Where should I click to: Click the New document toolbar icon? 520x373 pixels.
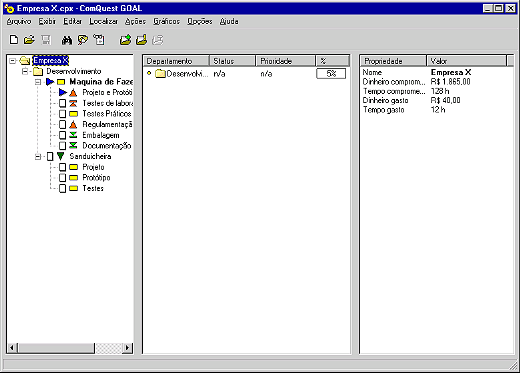[14, 40]
